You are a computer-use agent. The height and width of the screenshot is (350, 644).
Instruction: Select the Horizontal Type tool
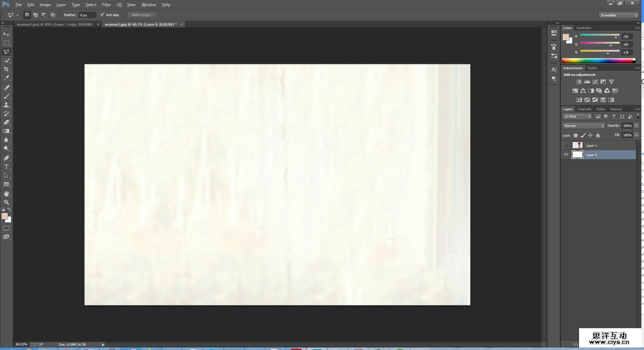(x=7, y=166)
